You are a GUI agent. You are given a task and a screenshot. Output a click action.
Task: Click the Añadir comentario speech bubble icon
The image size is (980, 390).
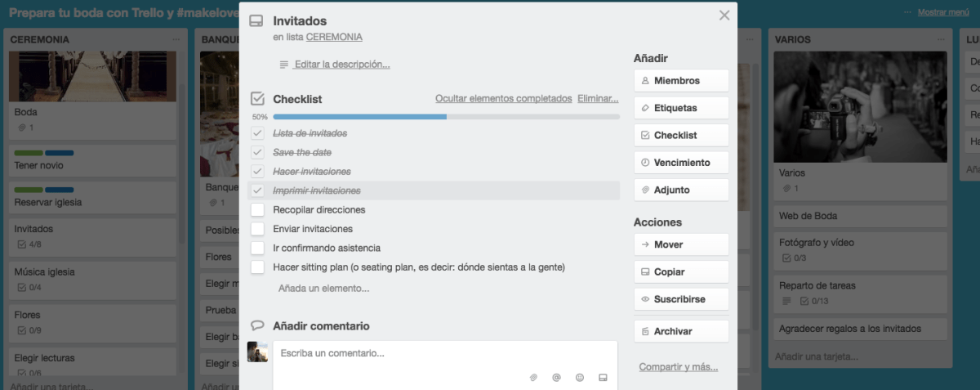257,325
